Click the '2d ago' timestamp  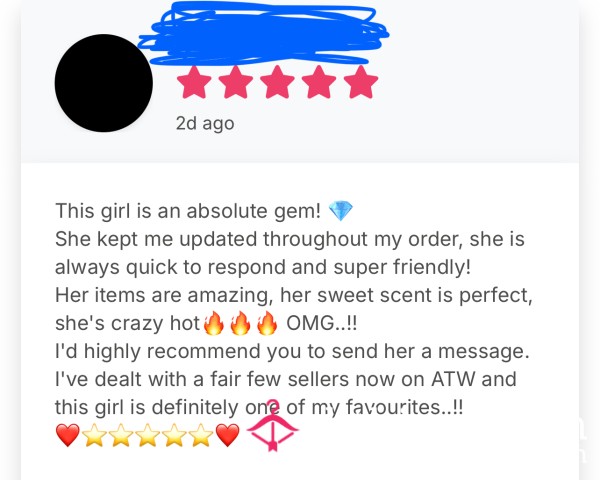coord(205,124)
